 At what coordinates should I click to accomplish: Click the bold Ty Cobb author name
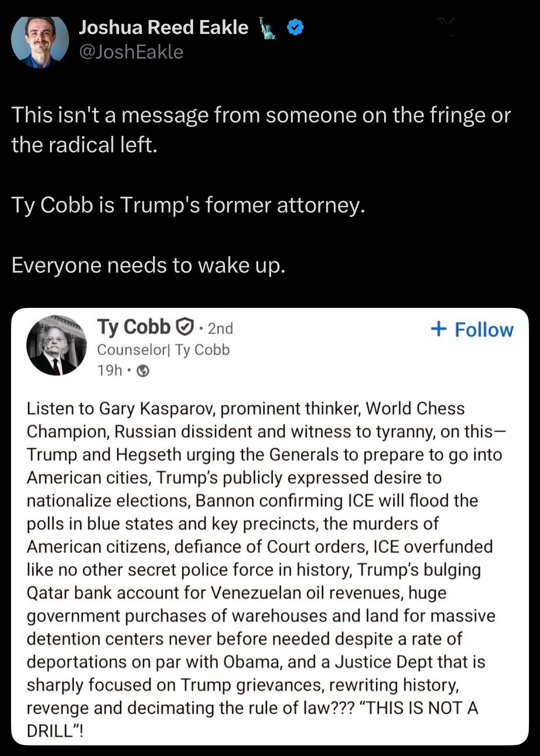pyautogui.click(x=133, y=327)
